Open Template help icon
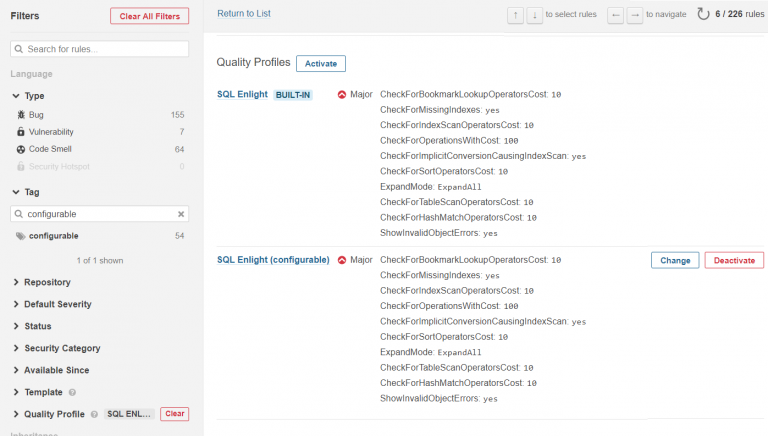768x436 pixels. [x=72, y=392]
